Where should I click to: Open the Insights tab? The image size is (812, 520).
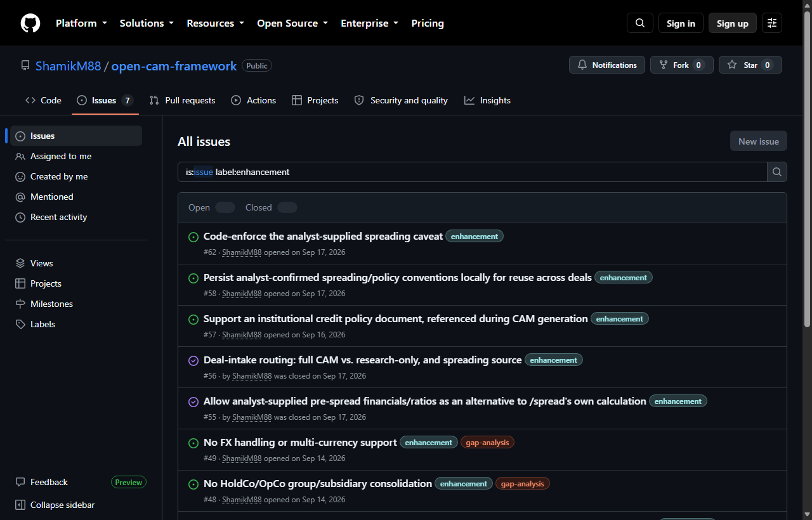[487, 100]
